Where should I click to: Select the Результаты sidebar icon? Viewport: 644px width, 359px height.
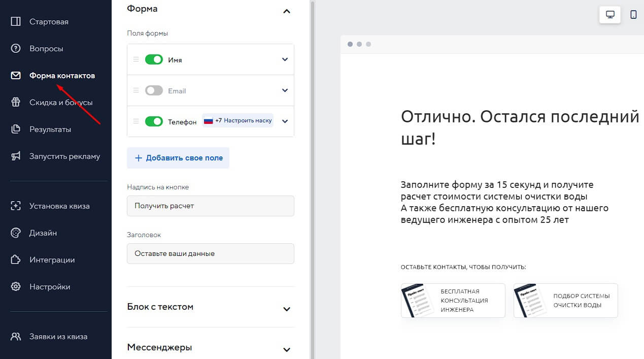pyautogui.click(x=15, y=129)
